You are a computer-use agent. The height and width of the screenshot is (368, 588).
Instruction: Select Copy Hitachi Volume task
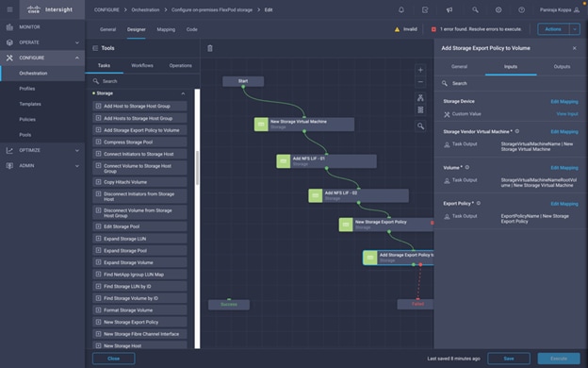pyautogui.click(x=139, y=182)
